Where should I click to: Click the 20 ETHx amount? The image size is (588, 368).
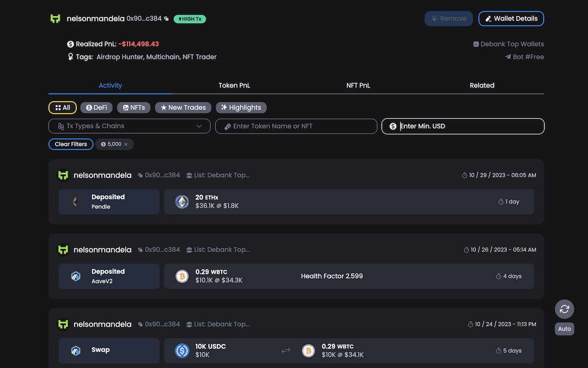207,197
